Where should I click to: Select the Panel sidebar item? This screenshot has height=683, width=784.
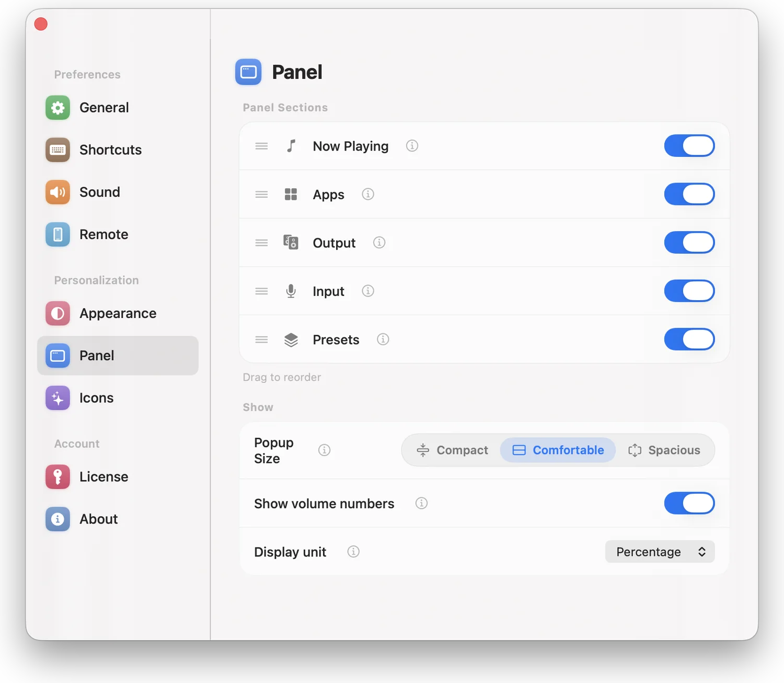118,356
